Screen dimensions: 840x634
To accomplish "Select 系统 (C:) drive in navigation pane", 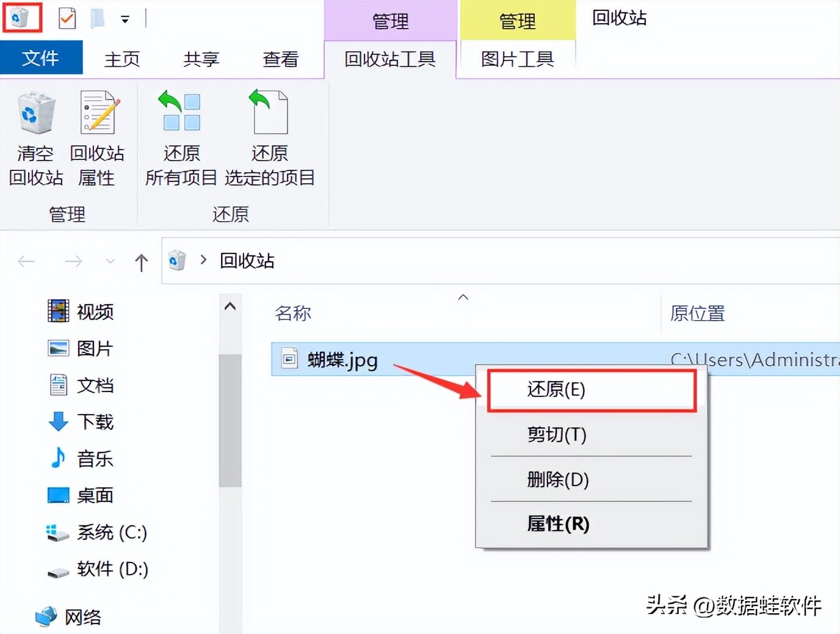I will pyautogui.click(x=96, y=532).
